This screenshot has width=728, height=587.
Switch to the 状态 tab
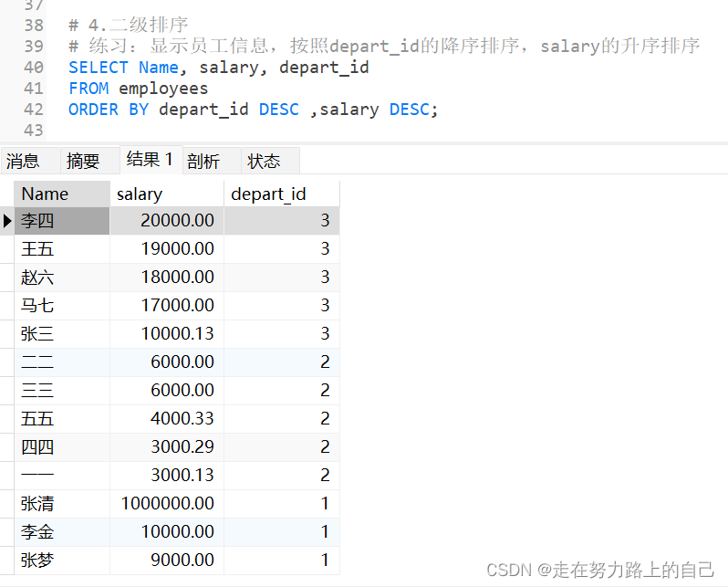tap(270, 162)
